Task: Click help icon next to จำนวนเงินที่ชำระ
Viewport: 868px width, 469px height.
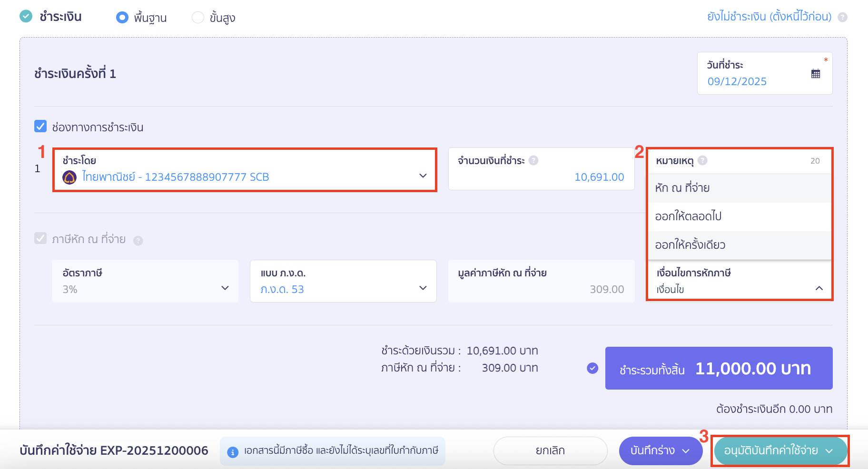Action: point(533,161)
